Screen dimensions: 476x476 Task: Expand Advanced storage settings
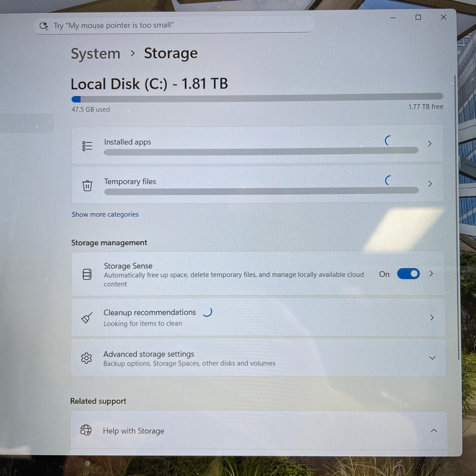click(x=432, y=358)
